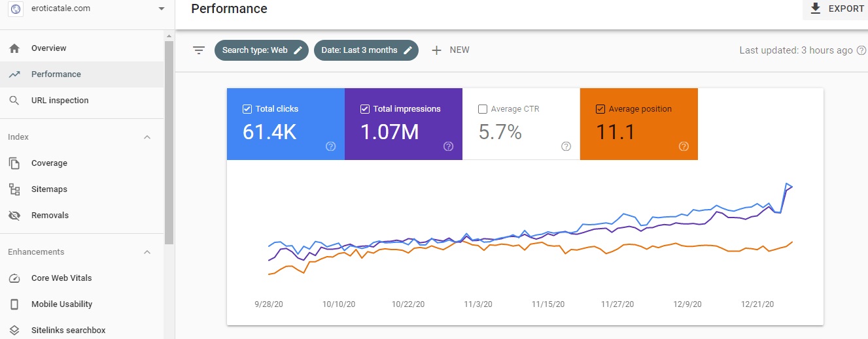
Task: Open the Overview page
Action: [x=48, y=48]
